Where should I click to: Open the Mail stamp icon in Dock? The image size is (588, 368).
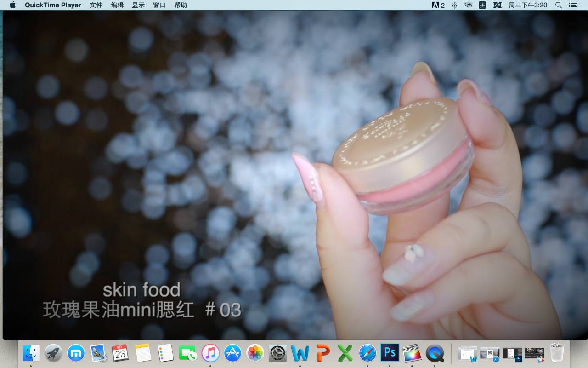pyautogui.click(x=98, y=353)
